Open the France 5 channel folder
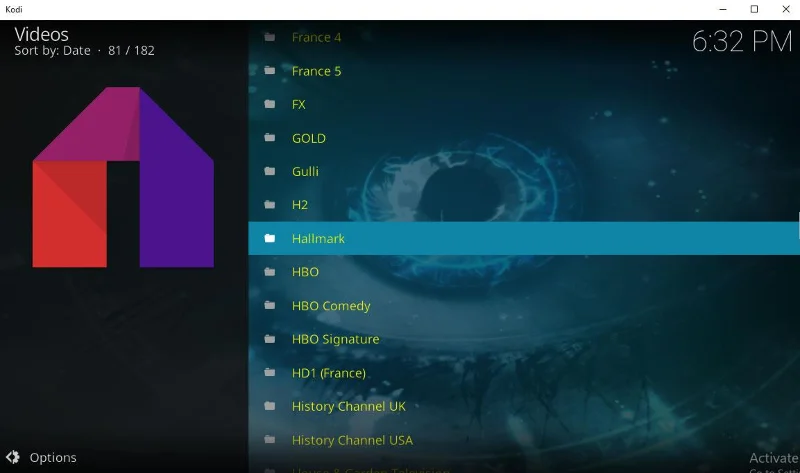The width and height of the screenshot is (800, 473). click(x=524, y=71)
